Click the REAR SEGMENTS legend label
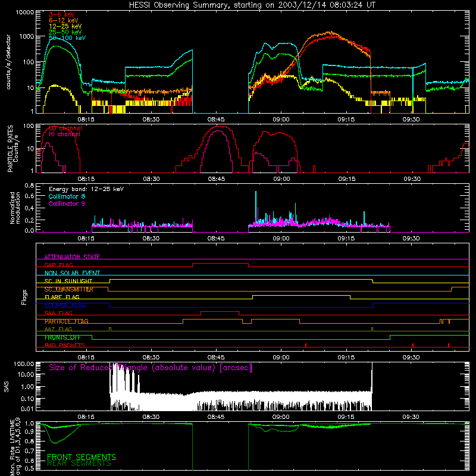The image size is (476, 476). tap(79, 464)
